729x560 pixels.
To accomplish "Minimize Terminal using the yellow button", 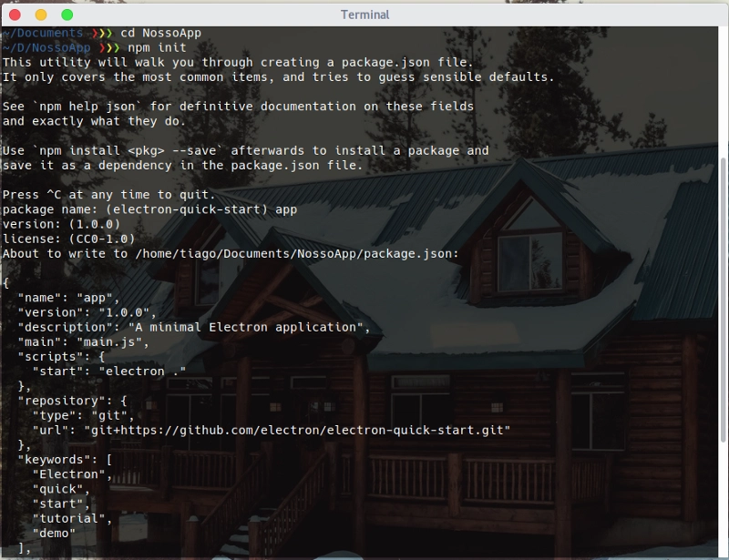I will click(41, 15).
